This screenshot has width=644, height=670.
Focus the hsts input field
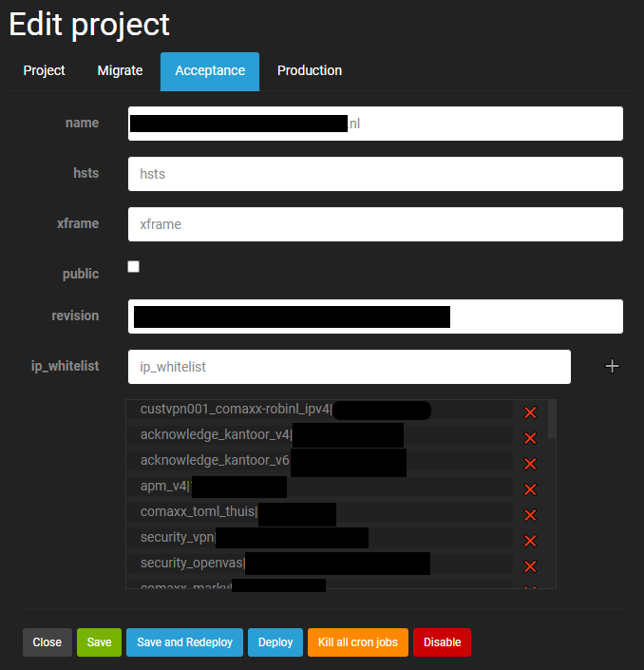[x=375, y=174]
